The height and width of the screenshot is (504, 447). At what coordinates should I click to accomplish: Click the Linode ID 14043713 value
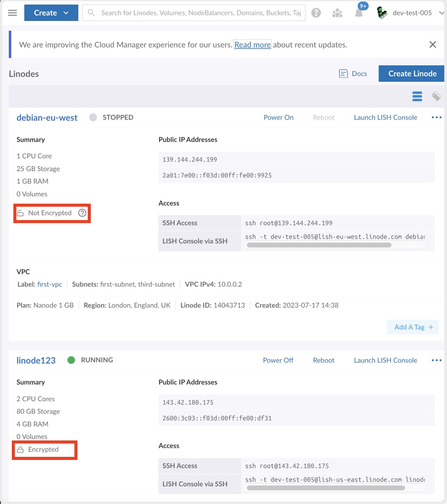click(229, 305)
